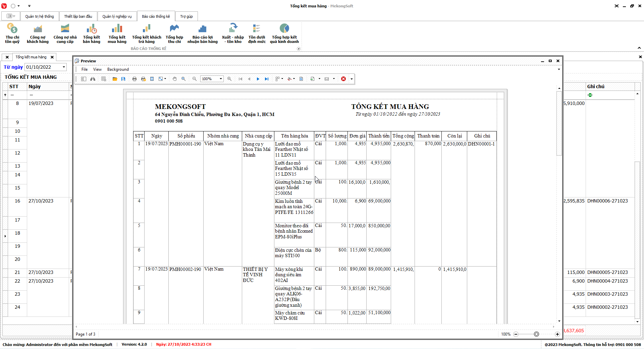Expand the Từ ngày date dropdown
Viewport: 644px width, 349px height.
(64, 67)
